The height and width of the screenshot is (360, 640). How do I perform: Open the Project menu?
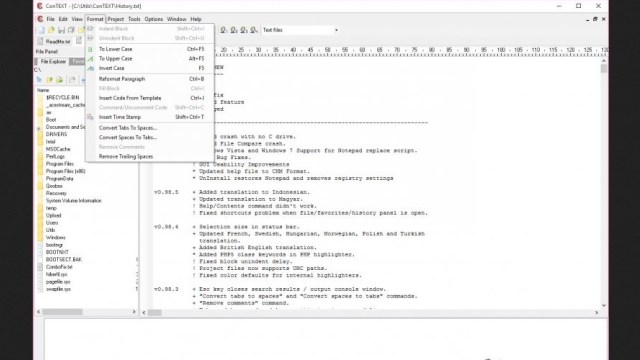116,19
